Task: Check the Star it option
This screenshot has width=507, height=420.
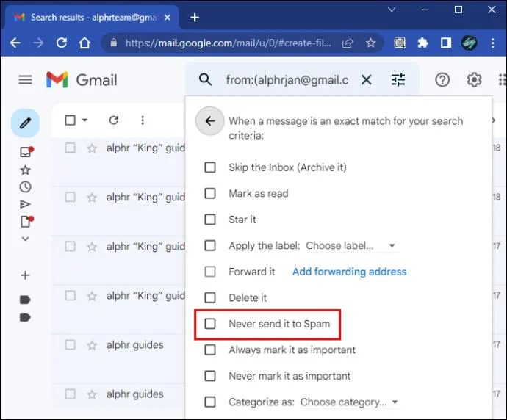Action: pyautogui.click(x=210, y=220)
